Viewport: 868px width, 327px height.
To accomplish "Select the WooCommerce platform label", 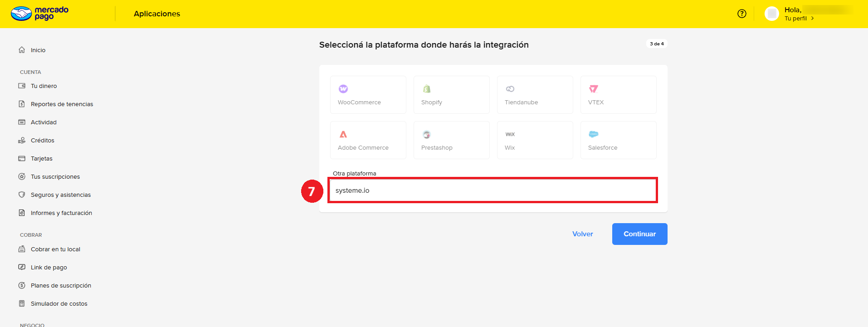I will [359, 102].
